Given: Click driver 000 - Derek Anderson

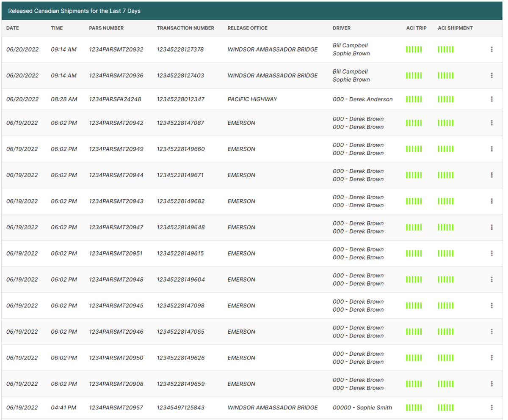Looking at the screenshot, I should pos(362,99).
